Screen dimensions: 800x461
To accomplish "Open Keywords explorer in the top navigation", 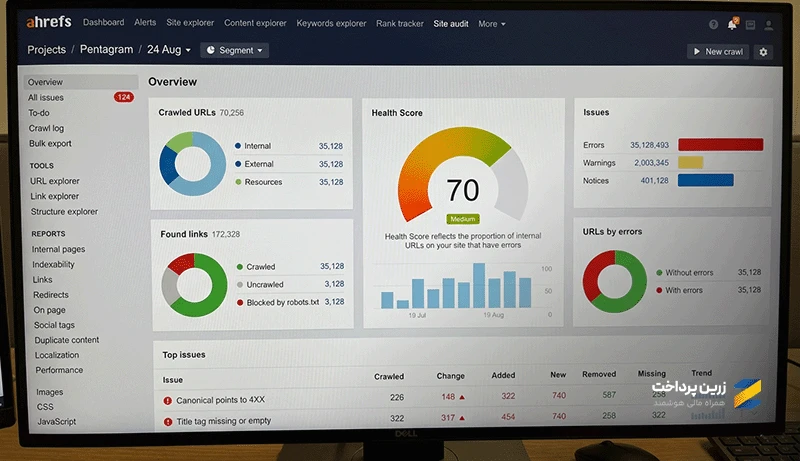I will pos(330,23).
